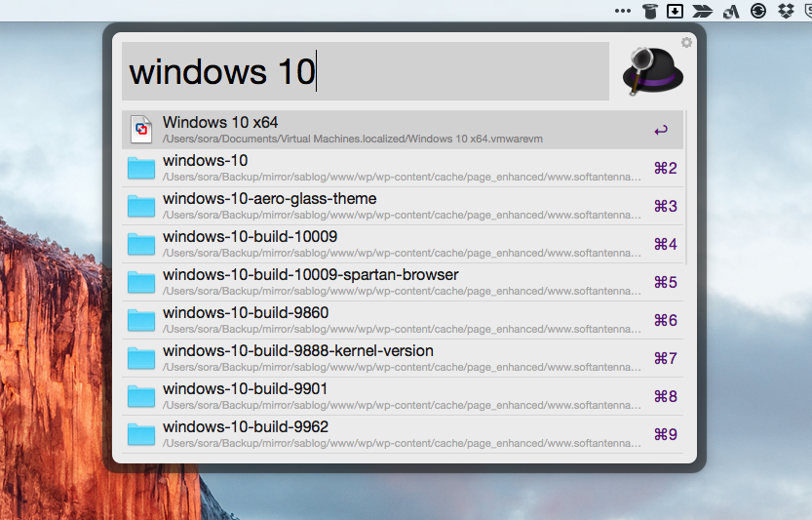
Task: Open Alfred preferences gear icon
Action: click(686, 43)
